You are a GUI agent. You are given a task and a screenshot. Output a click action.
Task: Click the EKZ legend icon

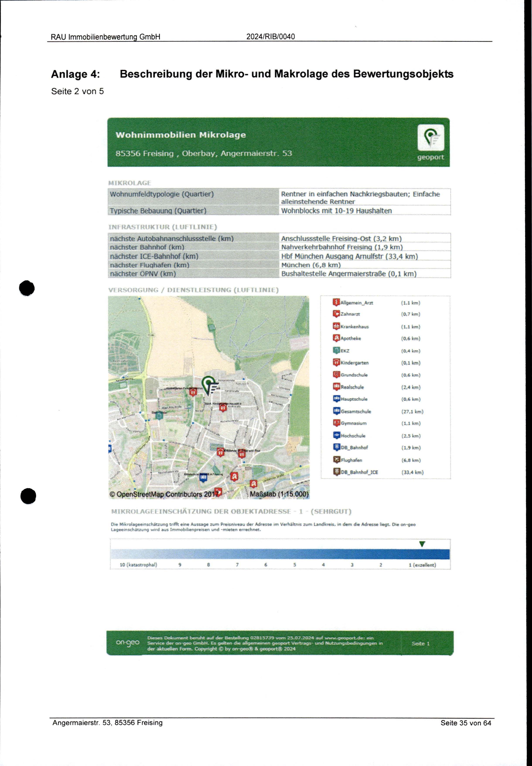tap(336, 351)
